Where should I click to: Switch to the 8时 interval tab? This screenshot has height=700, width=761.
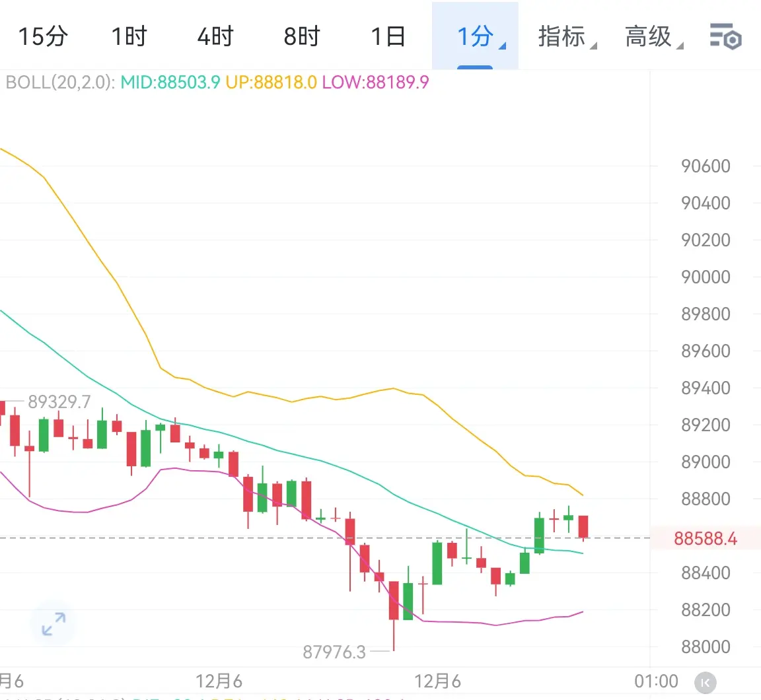(302, 37)
